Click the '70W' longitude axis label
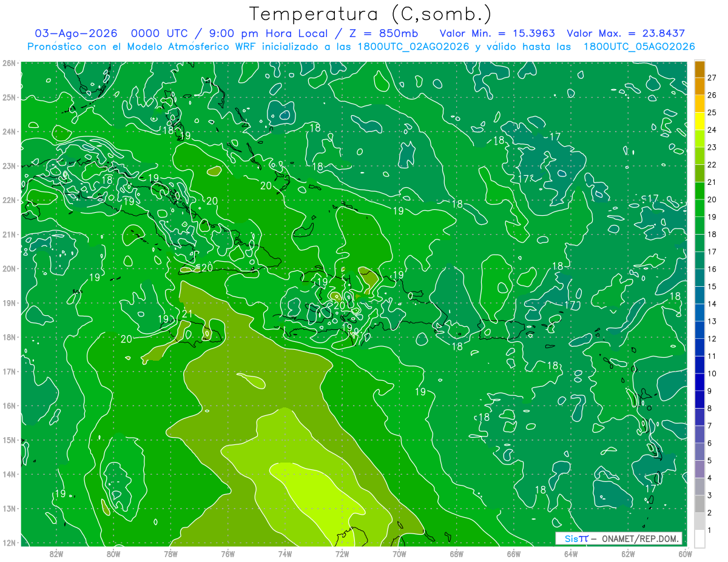Screen dimensions: 728x562 (399, 554)
